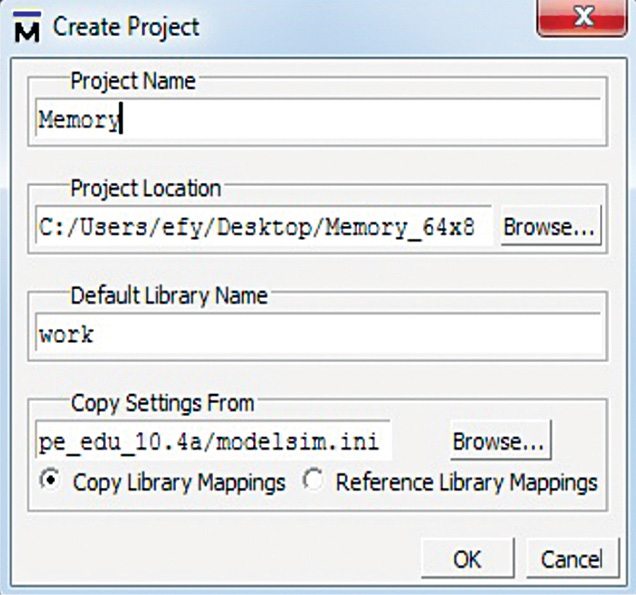
Task: Click the "Copy Library Mappings" label text
Action: (179, 482)
